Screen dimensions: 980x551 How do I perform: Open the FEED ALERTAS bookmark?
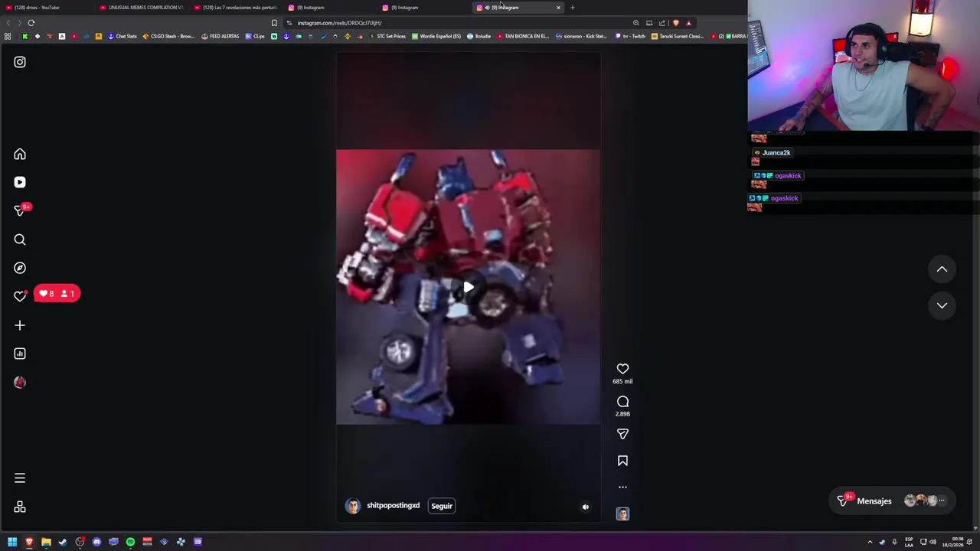(220, 36)
